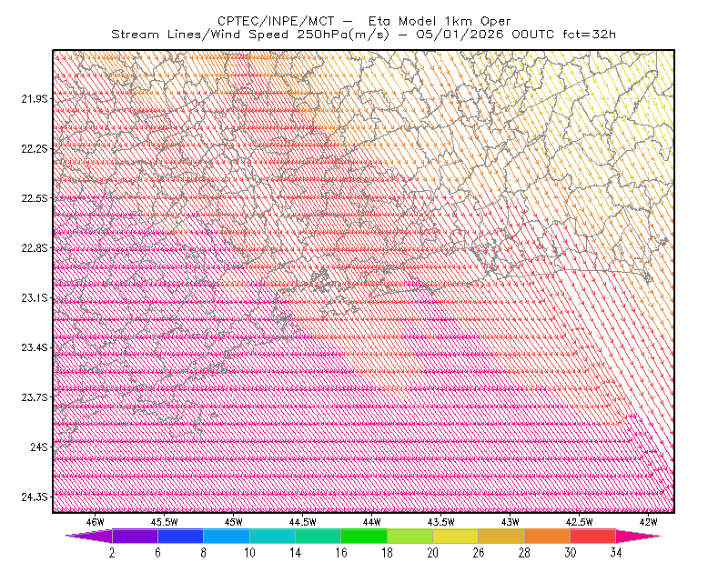
Task: Click the 42W longitude tick label
Action: click(648, 522)
